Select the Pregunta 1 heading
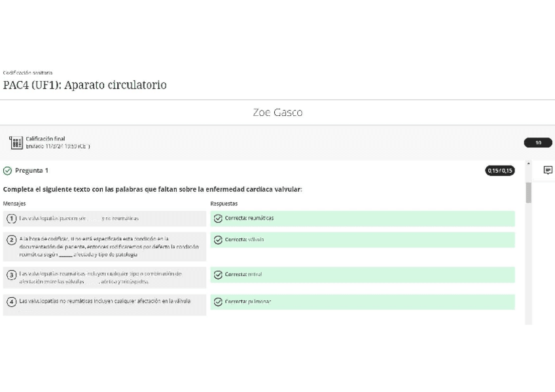The width and height of the screenshot is (555, 392). pos(31,171)
